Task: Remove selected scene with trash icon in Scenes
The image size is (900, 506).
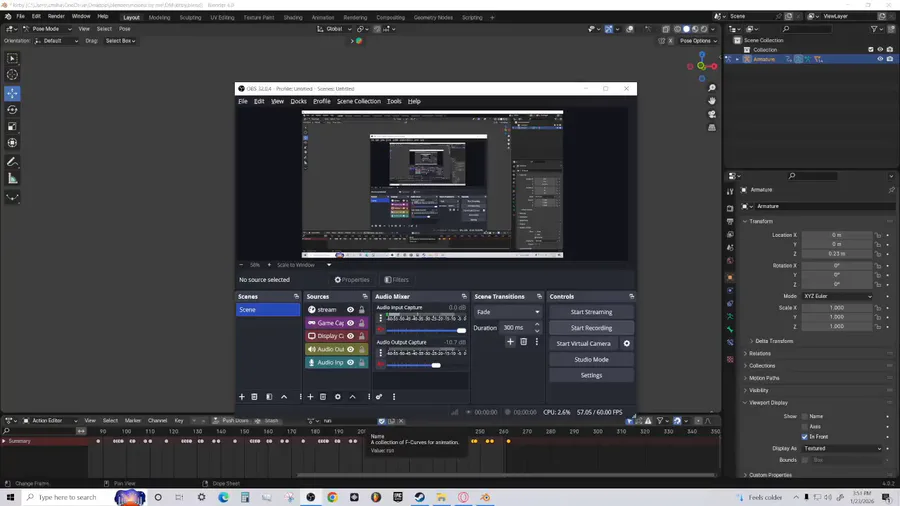Action: (254, 396)
